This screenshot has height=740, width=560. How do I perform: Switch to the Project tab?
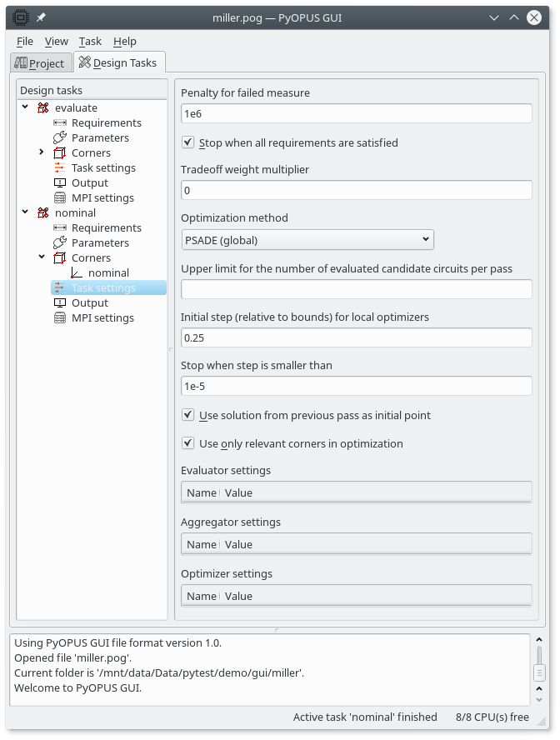click(39, 62)
